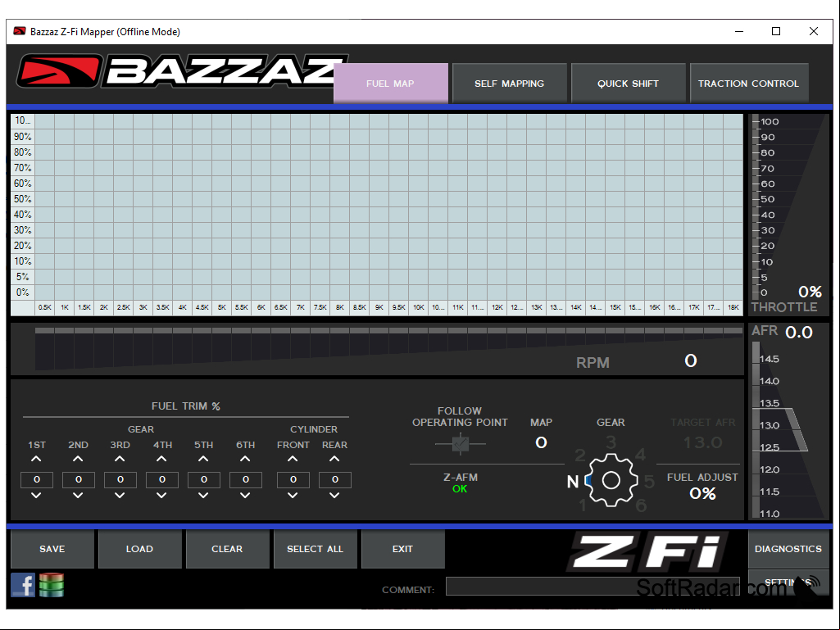Open the Self Mapping tab
This screenshot has height=630, width=840.
coord(510,84)
